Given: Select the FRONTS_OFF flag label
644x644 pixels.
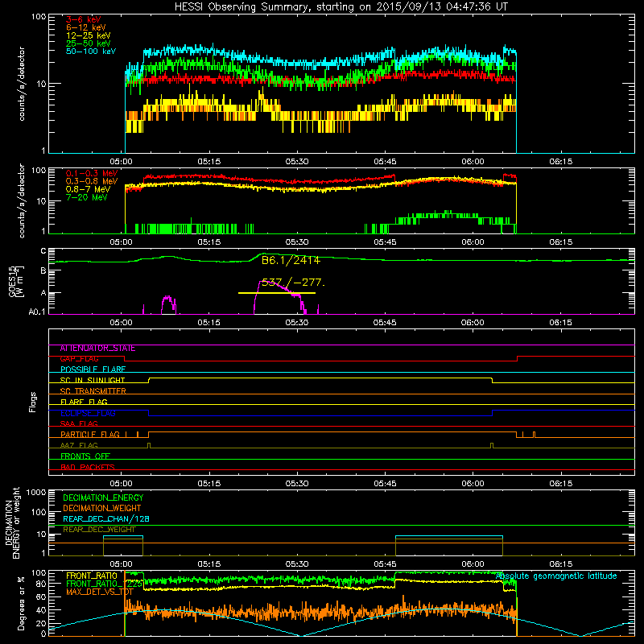Looking at the screenshot, I should click(x=85, y=456).
